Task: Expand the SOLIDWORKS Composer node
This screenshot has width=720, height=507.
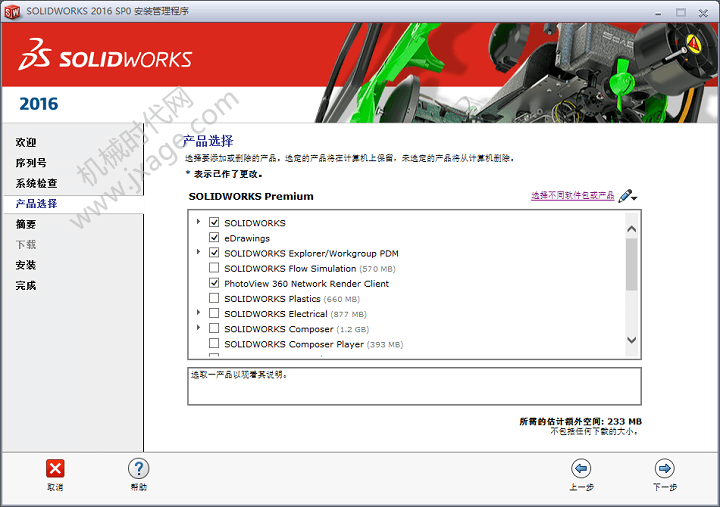Action: (x=198, y=327)
